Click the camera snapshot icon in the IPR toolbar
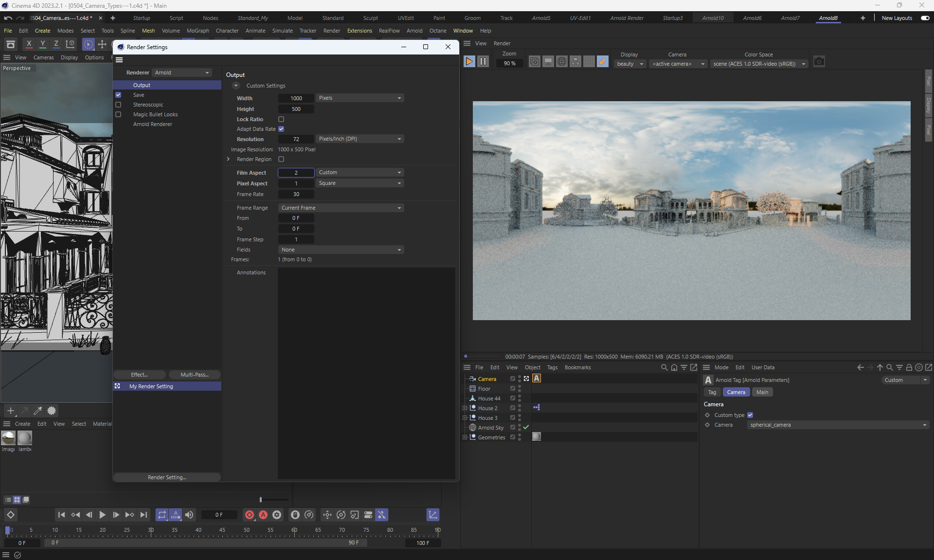 819,62
